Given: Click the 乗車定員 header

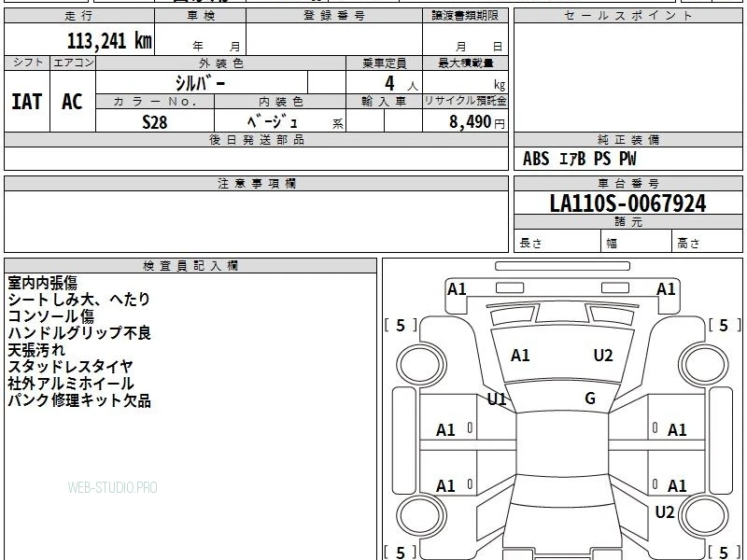Looking at the screenshot, I should [x=384, y=63].
